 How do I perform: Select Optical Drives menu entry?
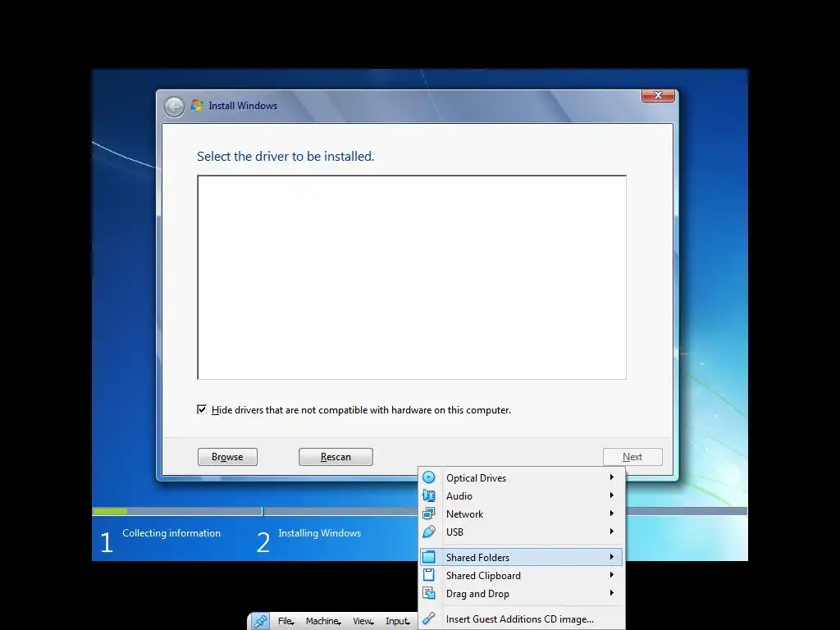pos(521,478)
